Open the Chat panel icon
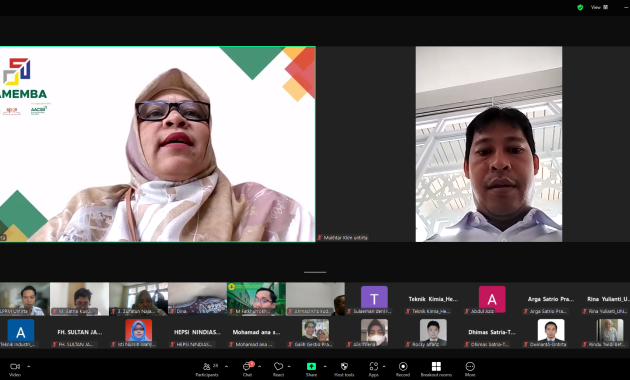 (248, 366)
